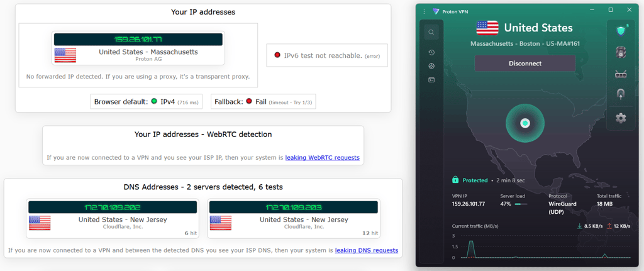Click the DNS Addresses - 2 servers detected heading
644x271 pixels.
(x=203, y=187)
